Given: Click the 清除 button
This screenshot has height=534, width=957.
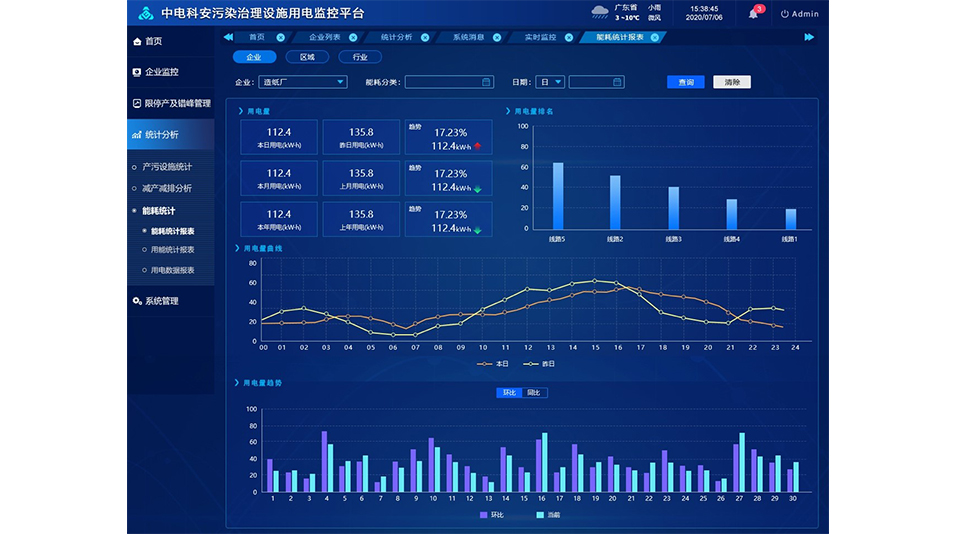Looking at the screenshot, I should point(731,82).
